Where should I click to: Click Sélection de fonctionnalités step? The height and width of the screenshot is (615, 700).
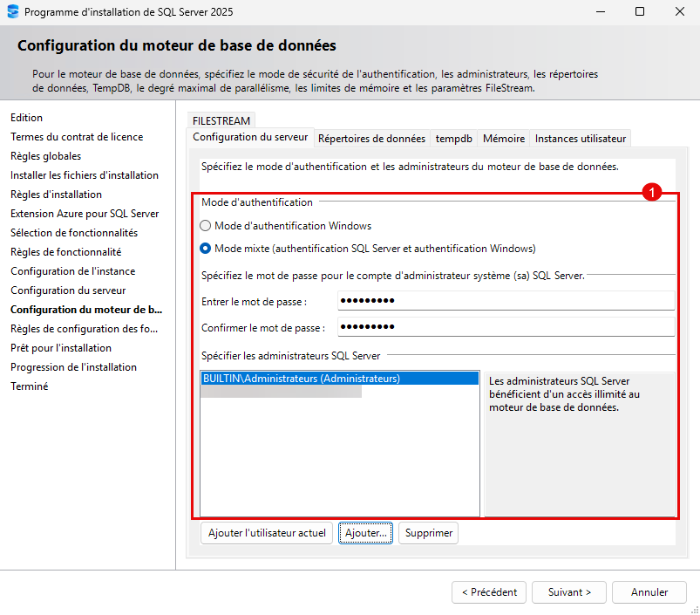pyautogui.click(x=74, y=233)
